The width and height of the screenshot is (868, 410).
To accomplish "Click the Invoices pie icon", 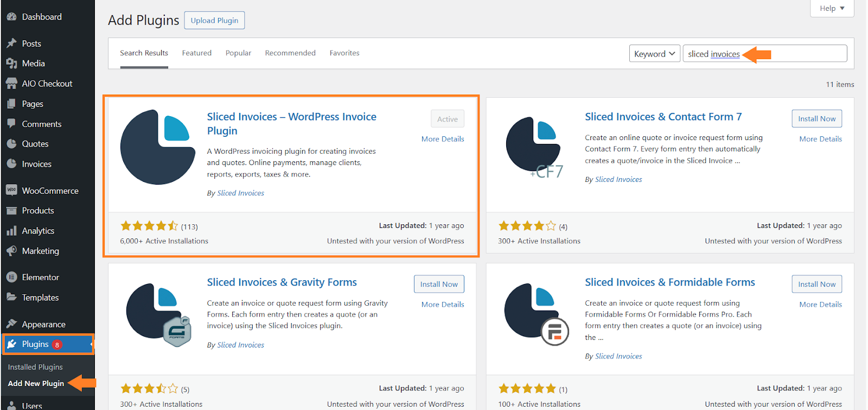I will point(11,164).
